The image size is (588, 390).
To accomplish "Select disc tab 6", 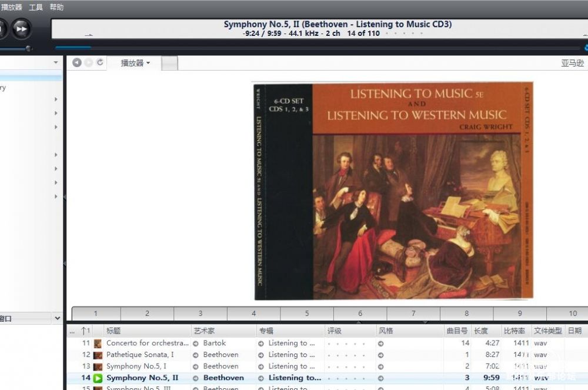I will pyautogui.click(x=360, y=313).
